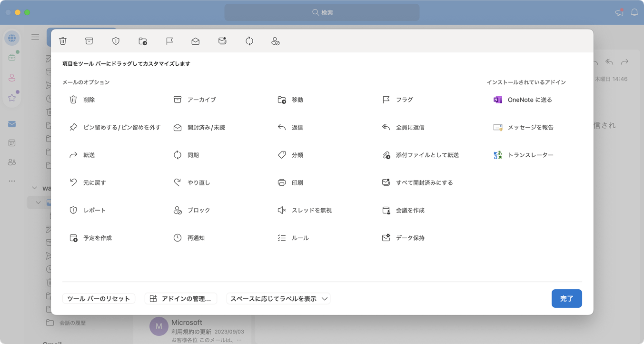The image size is (644, 344).
Task: Choose the メッセージを報告 add-in
Action: tap(524, 127)
